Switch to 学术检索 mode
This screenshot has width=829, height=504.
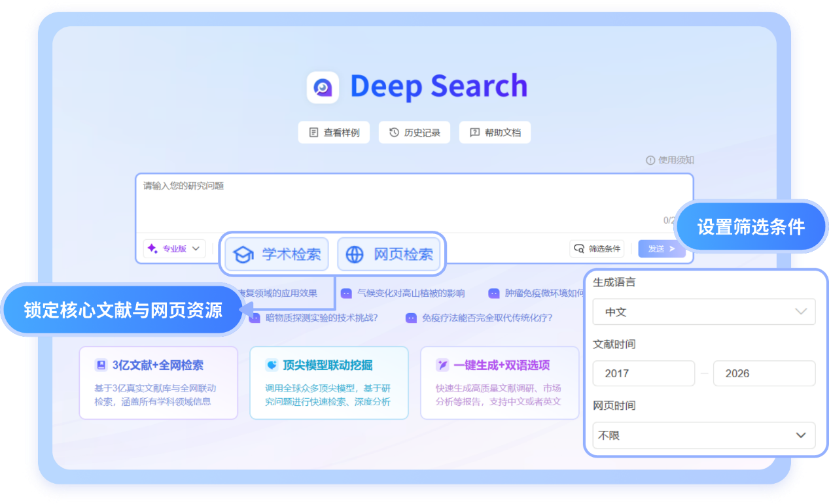275,254
